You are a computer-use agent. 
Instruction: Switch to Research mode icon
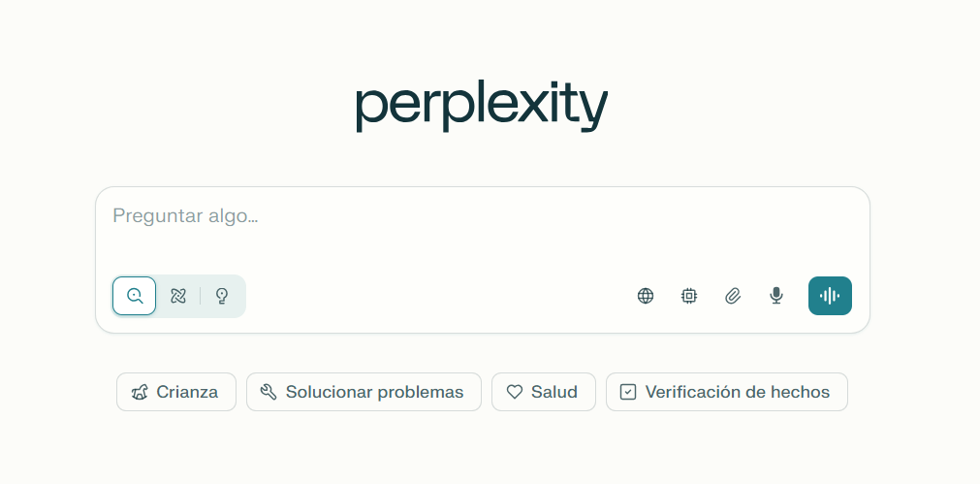tap(178, 296)
